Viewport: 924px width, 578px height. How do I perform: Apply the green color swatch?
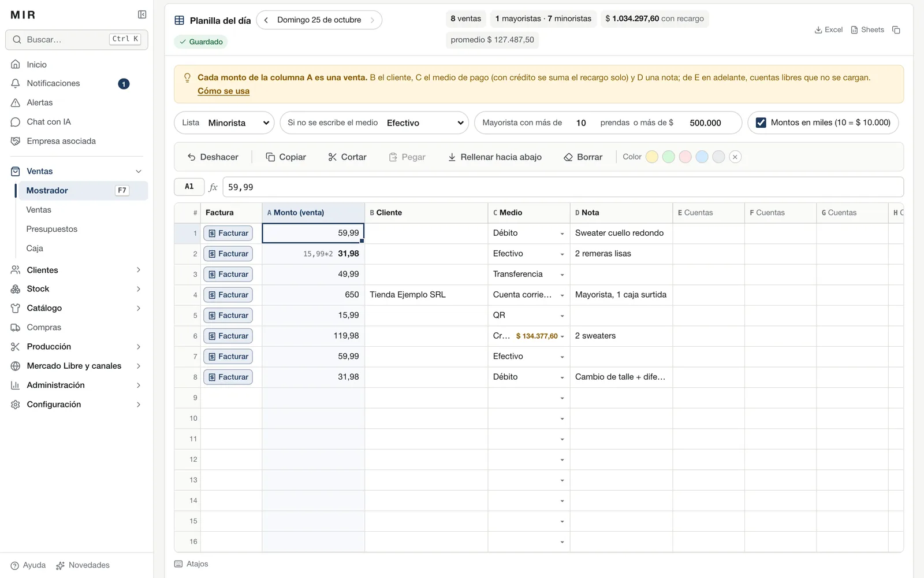click(669, 157)
